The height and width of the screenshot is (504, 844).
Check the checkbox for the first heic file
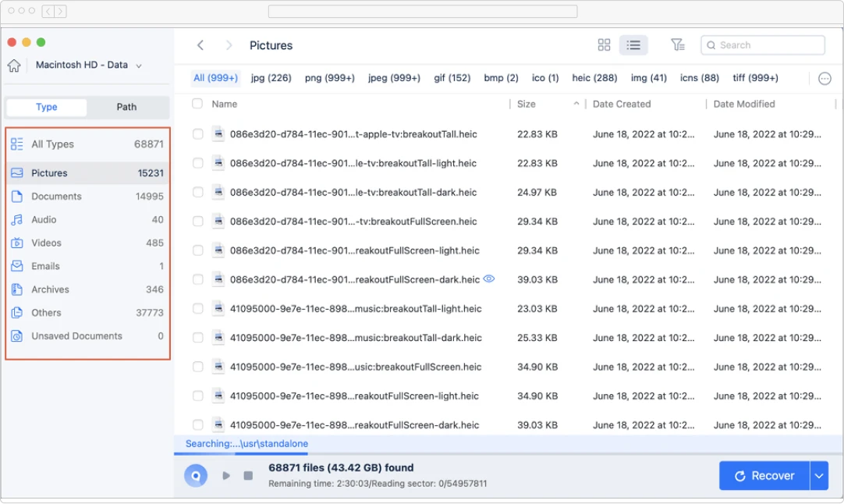pos(197,133)
